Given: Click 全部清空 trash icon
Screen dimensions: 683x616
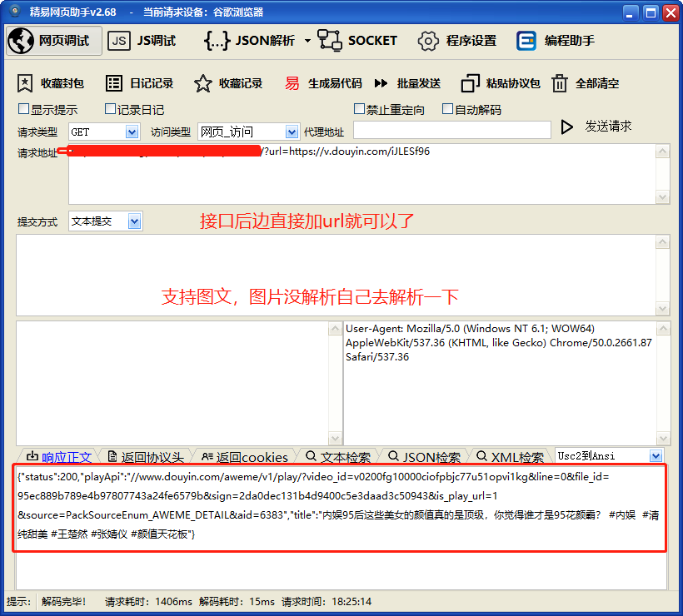Looking at the screenshot, I should pyautogui.click(x=560, y=83).
